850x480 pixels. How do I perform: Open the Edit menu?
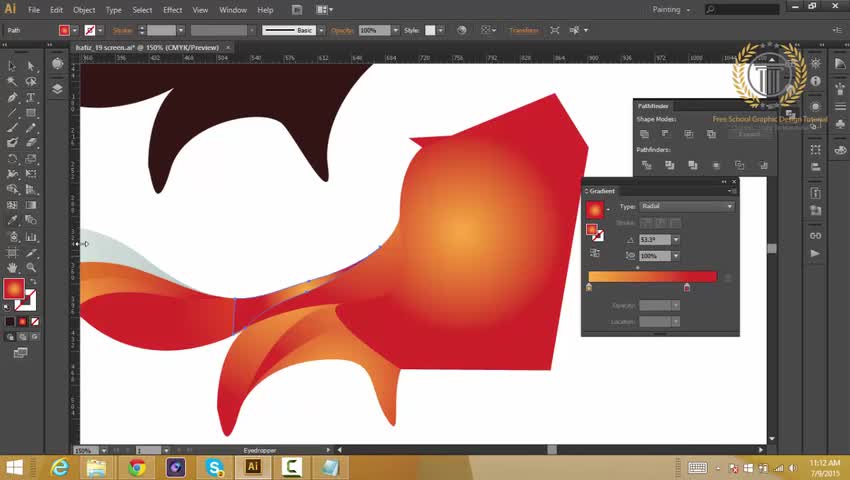click(x=56, y=10)
